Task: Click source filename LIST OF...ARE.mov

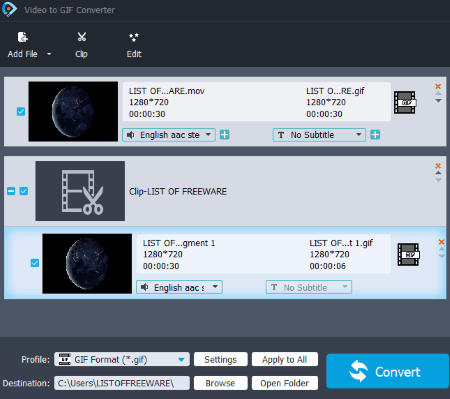Action: (167, 91)
